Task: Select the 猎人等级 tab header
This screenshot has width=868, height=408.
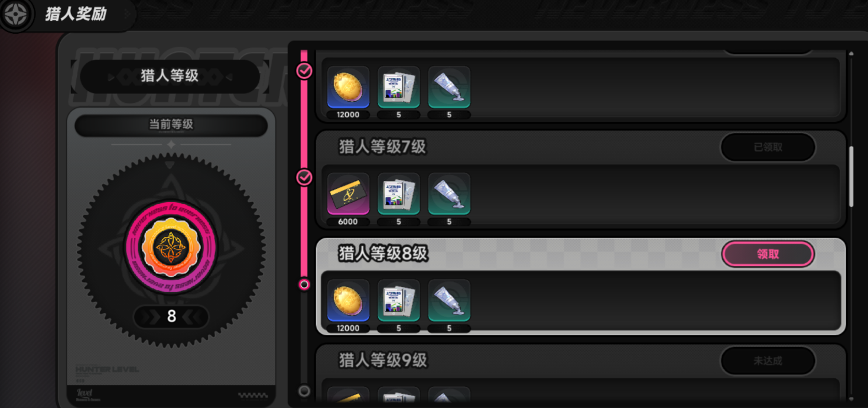Action: pos(170,76)
